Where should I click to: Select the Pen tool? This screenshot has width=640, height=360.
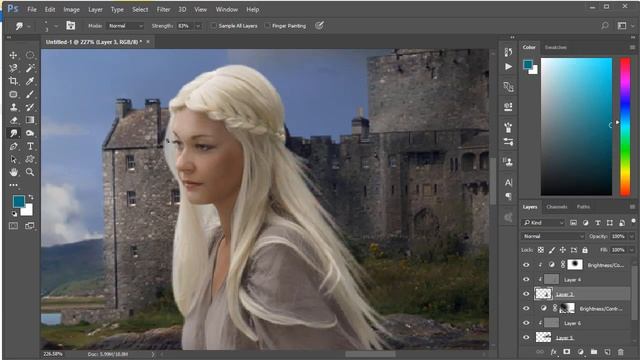click(13, 146)
